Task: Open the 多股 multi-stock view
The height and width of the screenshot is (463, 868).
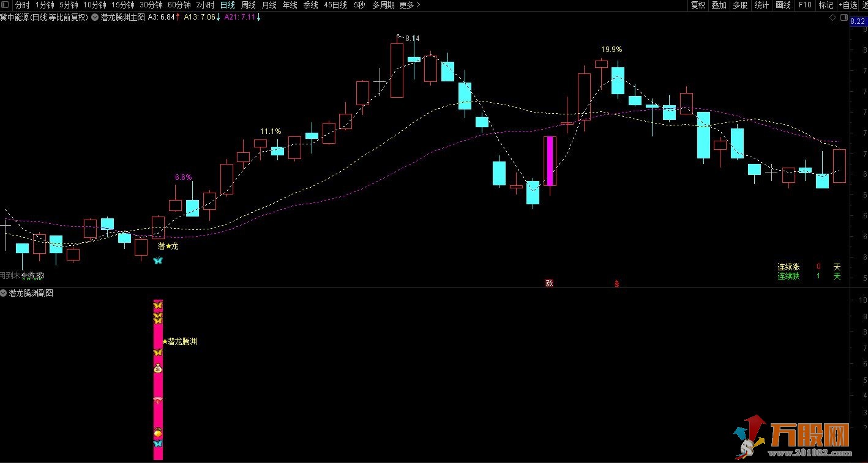Action: pos(740,5)
